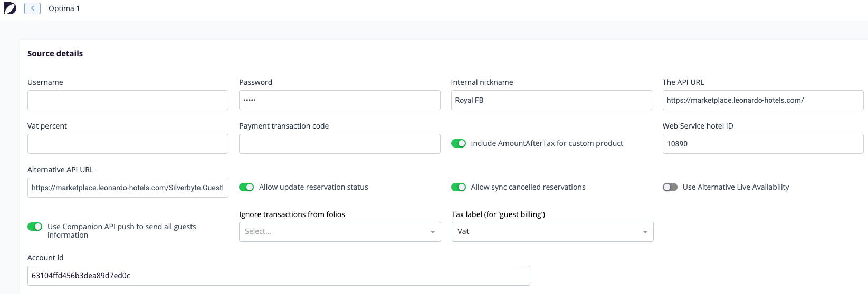Enable Use Alternative Live Availability

point(670,187)
